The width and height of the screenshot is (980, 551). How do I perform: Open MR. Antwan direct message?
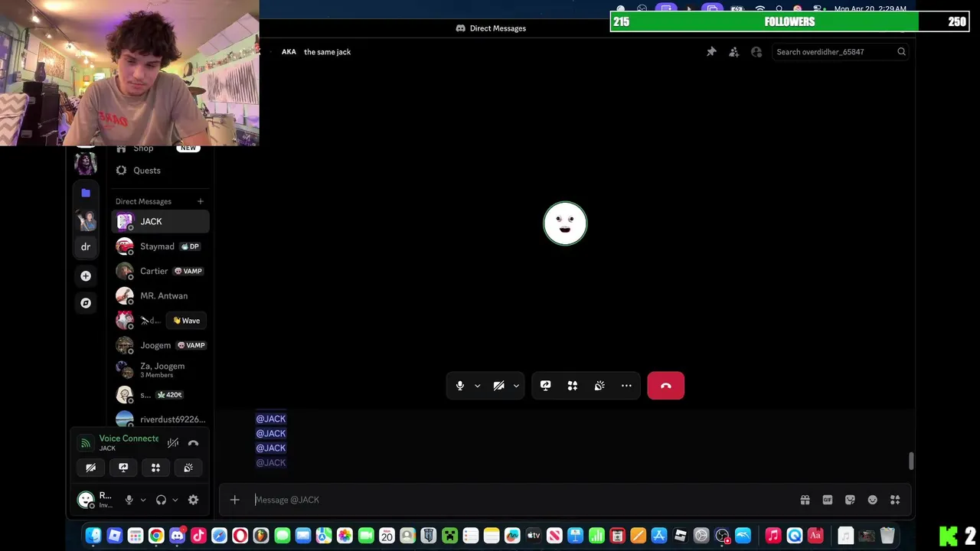[x=161, y=295]
